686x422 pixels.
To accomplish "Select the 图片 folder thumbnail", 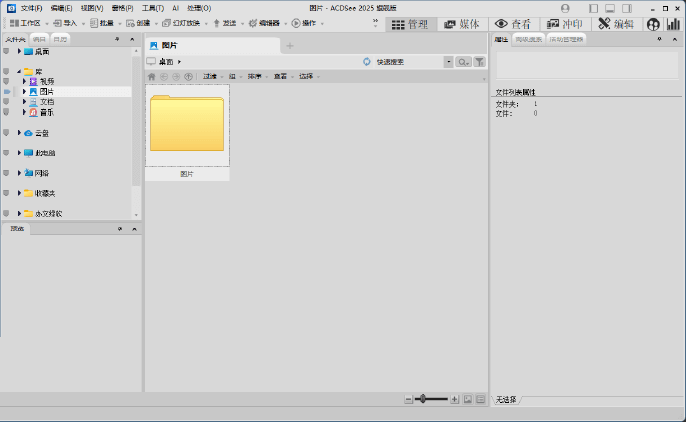I will [x=187, y=132].
